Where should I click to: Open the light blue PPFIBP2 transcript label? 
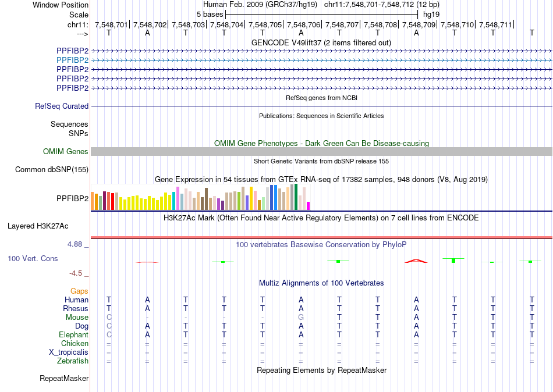(x=72, y=60)
